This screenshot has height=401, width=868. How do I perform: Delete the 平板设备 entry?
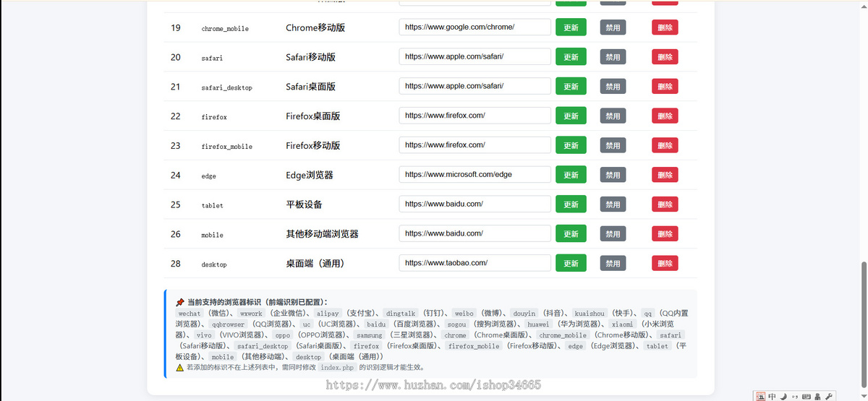(665, 204)
